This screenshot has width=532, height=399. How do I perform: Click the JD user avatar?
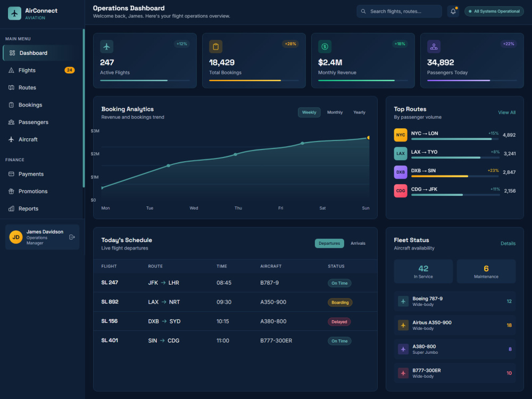[16, 237]
